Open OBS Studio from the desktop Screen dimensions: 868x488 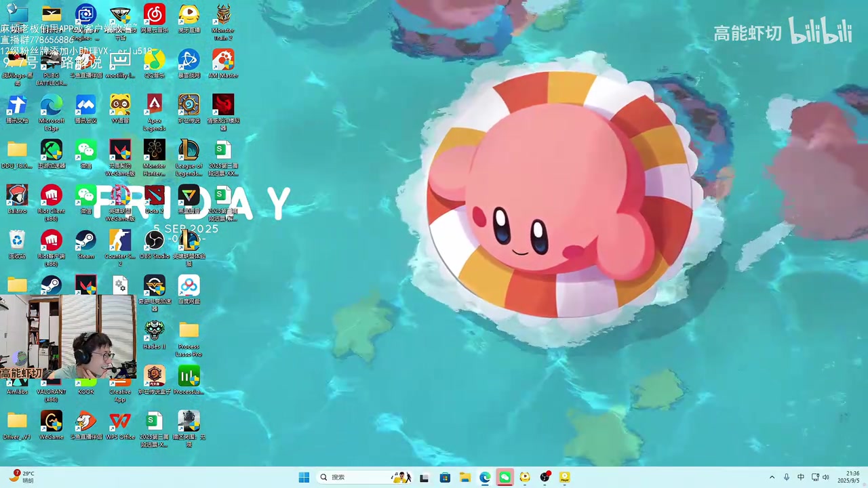click(x=155, y=241)
